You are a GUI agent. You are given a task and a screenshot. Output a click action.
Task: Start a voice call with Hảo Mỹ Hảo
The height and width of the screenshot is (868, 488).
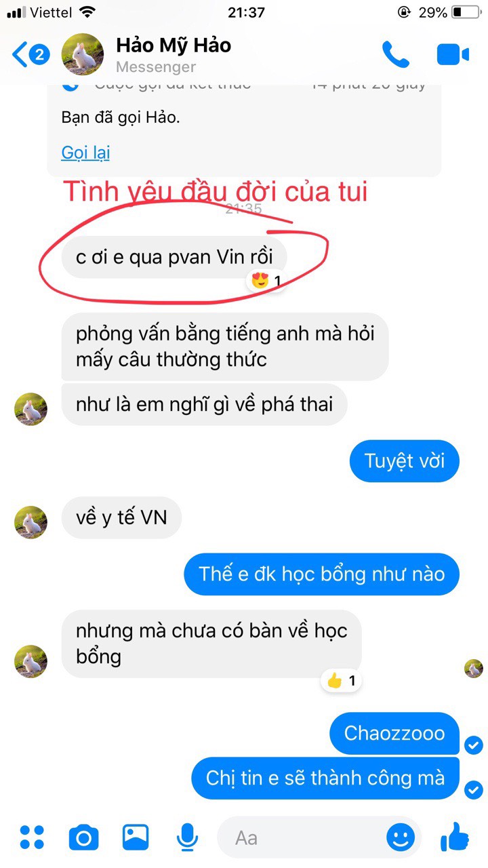(x=395, y=55)
